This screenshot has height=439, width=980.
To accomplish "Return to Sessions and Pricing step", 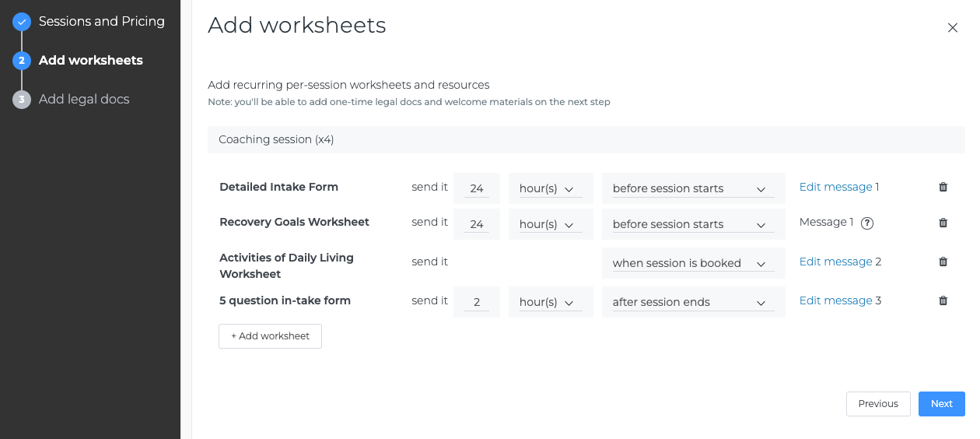I will tap(101, 22).
